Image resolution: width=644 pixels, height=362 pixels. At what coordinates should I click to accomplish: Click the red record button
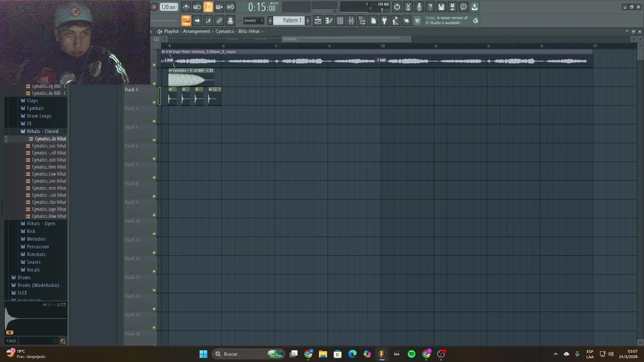(154, 7)
